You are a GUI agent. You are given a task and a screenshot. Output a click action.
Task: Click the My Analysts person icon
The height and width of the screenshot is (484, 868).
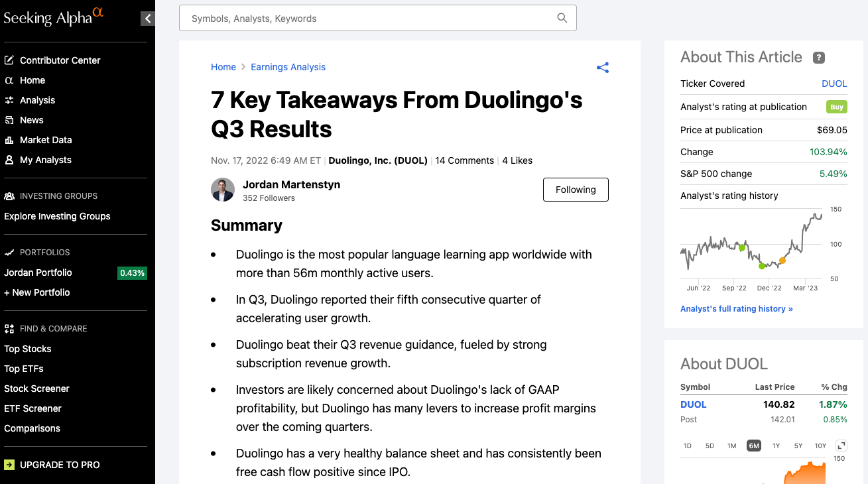9,160
